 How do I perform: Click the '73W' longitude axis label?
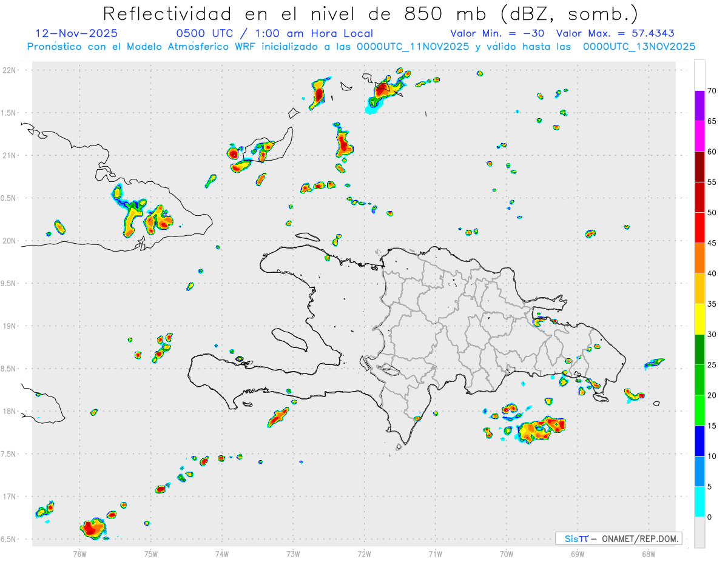293,554
